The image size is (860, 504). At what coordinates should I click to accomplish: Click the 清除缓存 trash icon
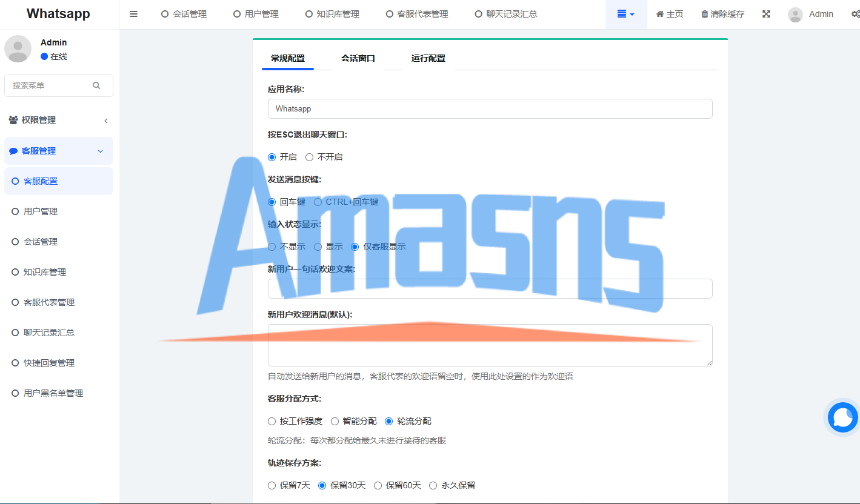coord(704,14)
